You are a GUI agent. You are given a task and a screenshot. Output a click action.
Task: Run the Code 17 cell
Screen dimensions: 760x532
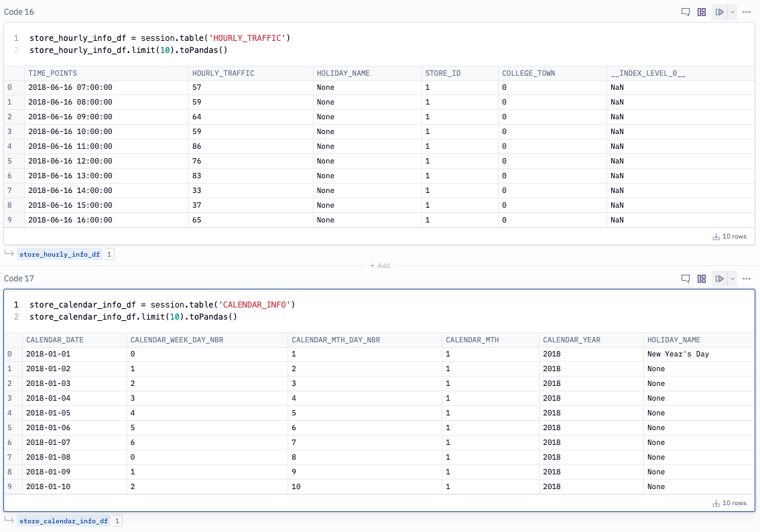click(x=719, y=279)
